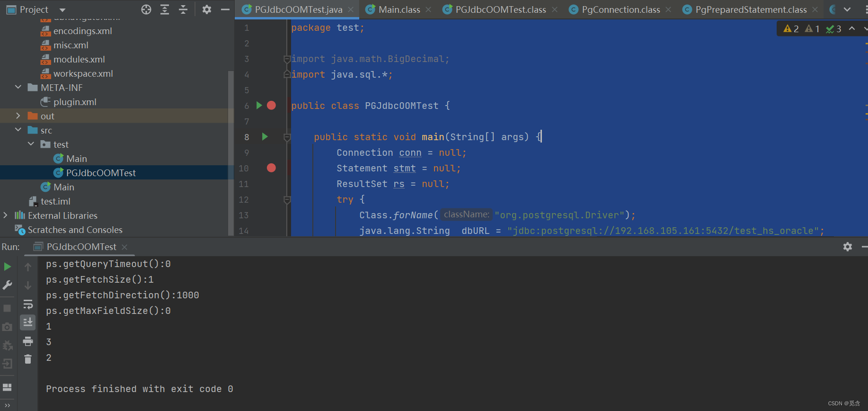Viewport: 868px width, 411px height.
Task: Collapse the src folder
Action: 18,130
